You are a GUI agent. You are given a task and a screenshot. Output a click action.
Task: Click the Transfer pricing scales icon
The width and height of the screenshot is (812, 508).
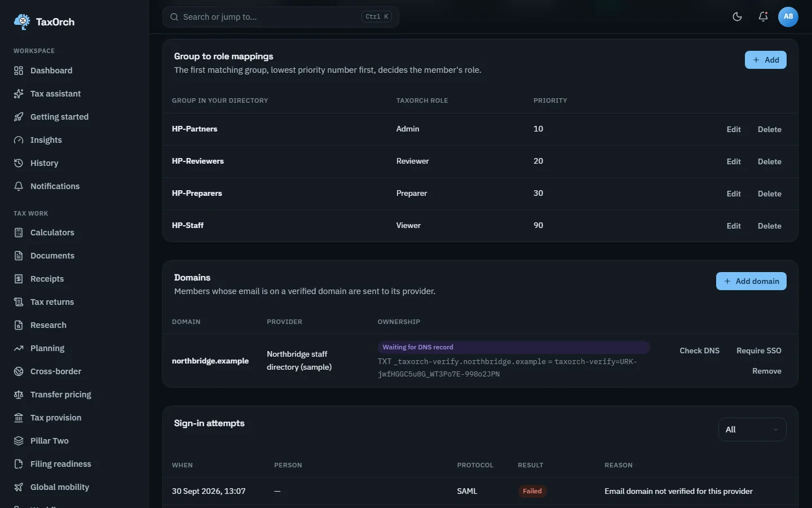[x=19, y=395]
